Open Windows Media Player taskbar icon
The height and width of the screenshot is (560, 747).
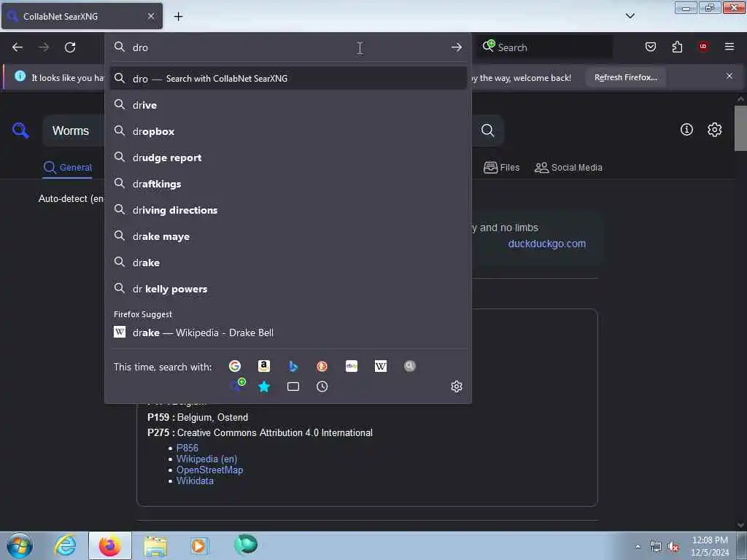click(x=199, y=545)
